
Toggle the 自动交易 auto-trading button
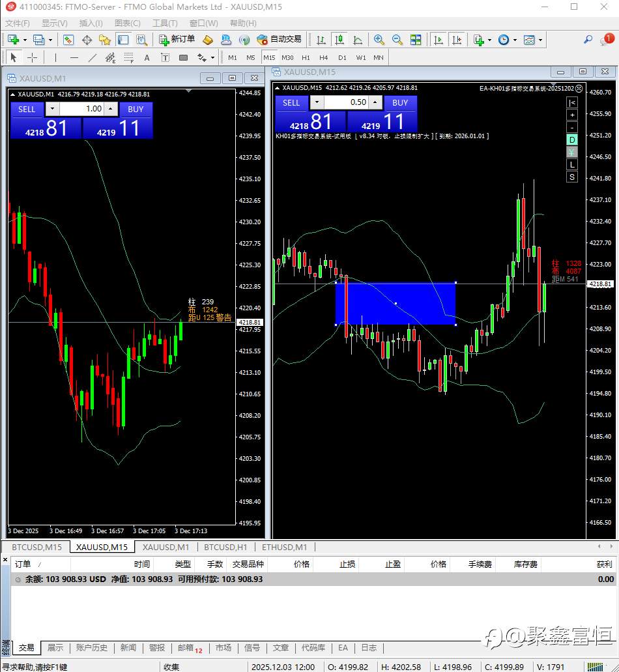point(280,39)
